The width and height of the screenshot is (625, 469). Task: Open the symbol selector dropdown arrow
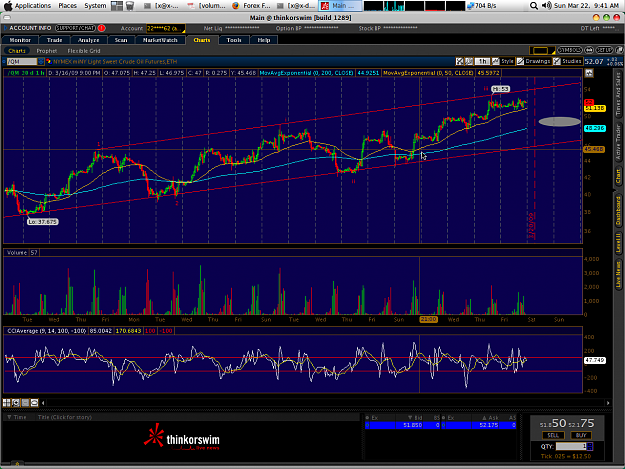pyautogui.click(x=41, y=62)
